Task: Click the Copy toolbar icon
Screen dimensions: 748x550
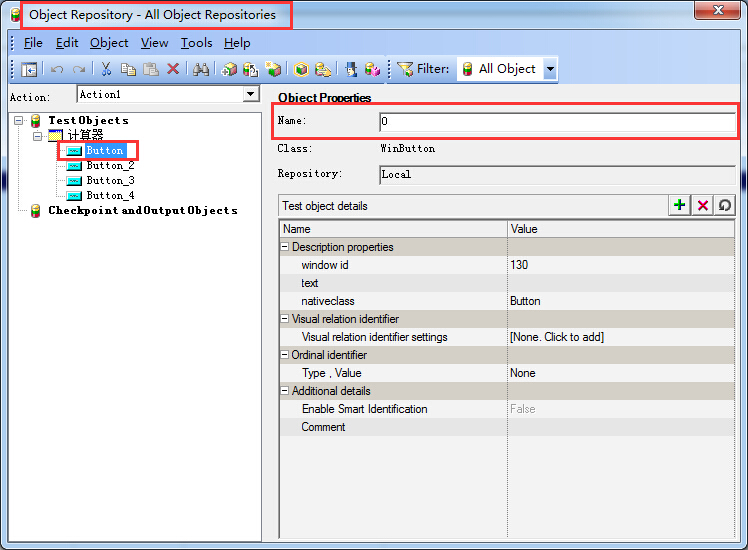Action: coord(128,69)
